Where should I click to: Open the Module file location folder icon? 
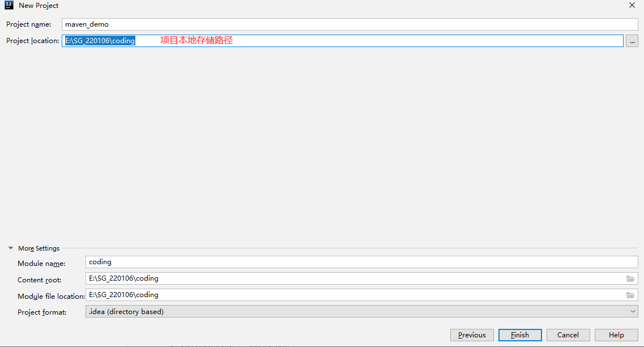[x=630, y=295]
